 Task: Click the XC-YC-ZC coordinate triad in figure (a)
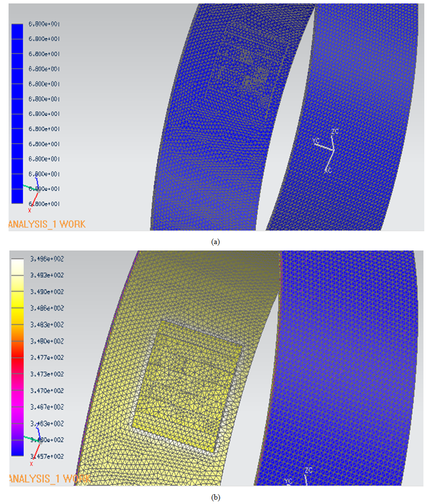[x=328, y=149]
